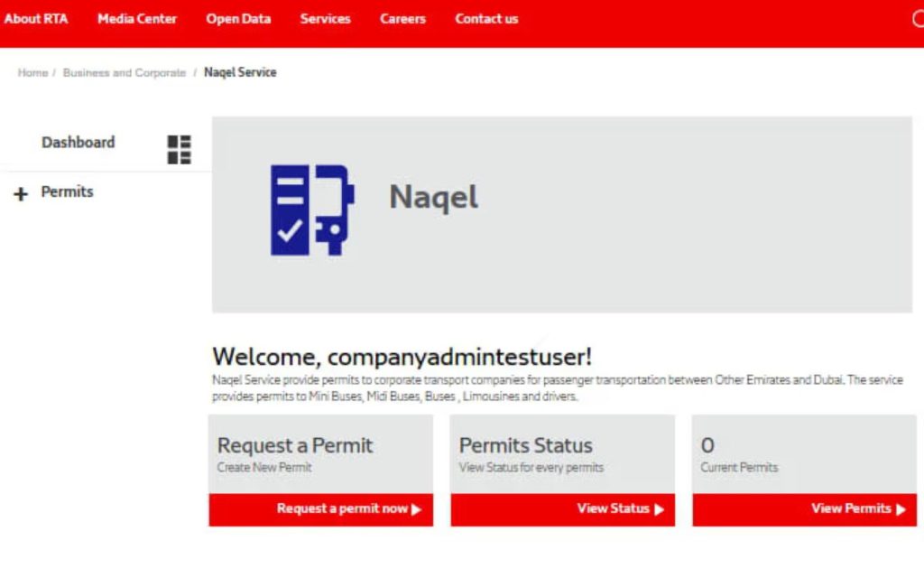This screenshot has width=924, height=578.
Task: Navigate to Home via the breadcrumb
Action: (x=32, y=72)
